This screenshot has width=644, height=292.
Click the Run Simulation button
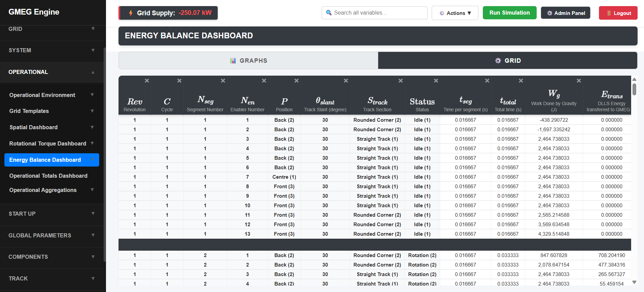pos(510,13)
